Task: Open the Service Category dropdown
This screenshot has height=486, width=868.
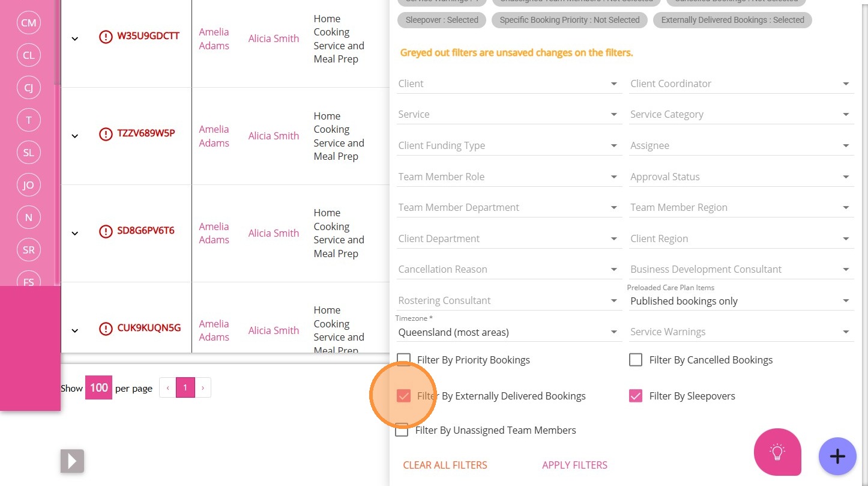Action: coord(741,115)
